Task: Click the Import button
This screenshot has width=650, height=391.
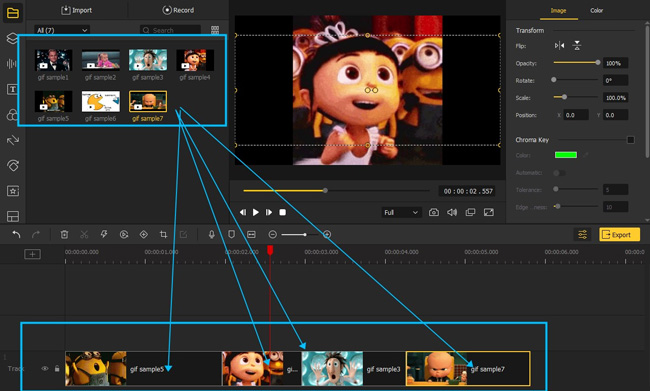Action: click(x=77, y=10)
